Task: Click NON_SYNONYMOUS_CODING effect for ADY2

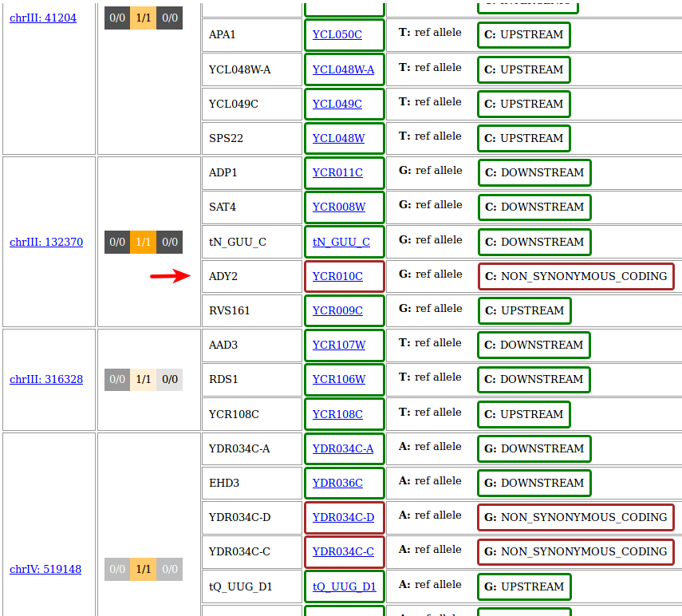Action: point(576,276)
